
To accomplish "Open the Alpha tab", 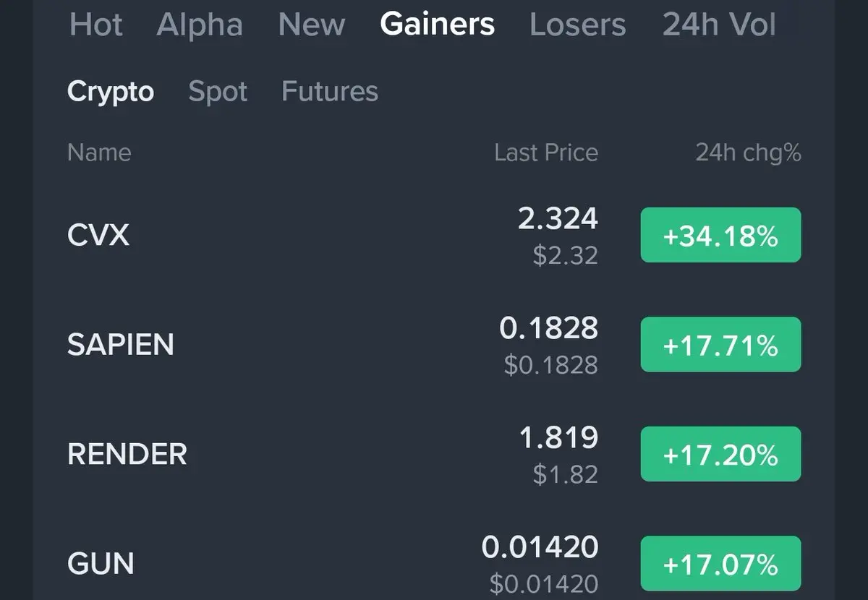I will tap(200, 25).
